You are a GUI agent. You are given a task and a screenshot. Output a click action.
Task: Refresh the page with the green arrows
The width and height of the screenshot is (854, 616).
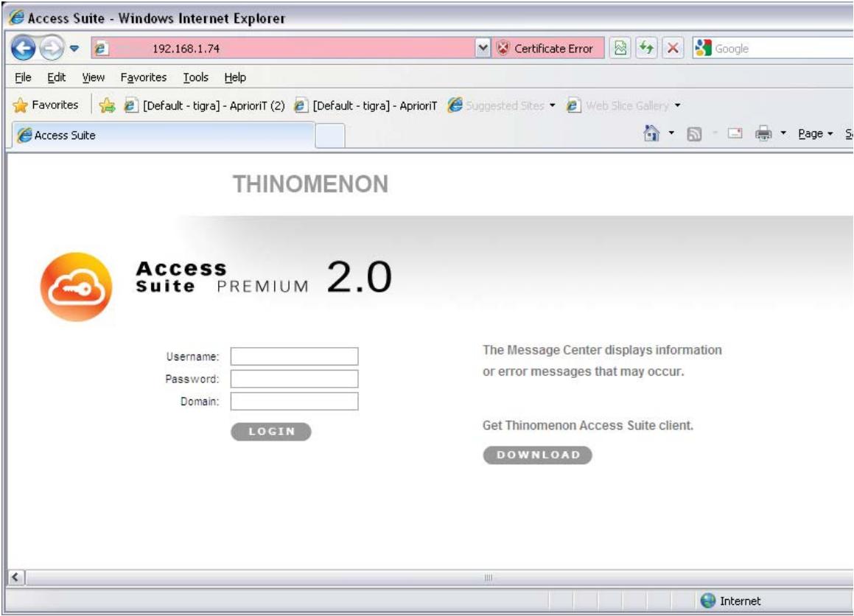point(646,49)
